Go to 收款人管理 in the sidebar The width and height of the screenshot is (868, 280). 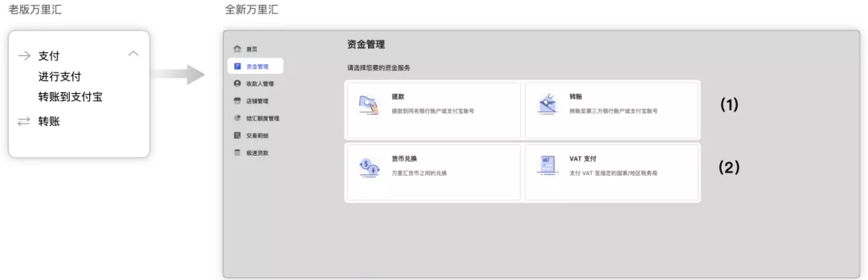[260, 84]
